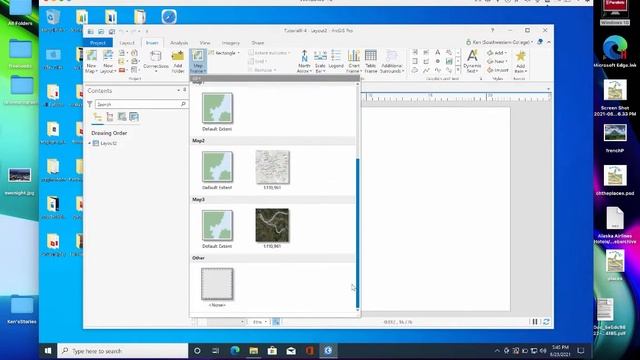Open the Add style dropdown

(497, 53)
